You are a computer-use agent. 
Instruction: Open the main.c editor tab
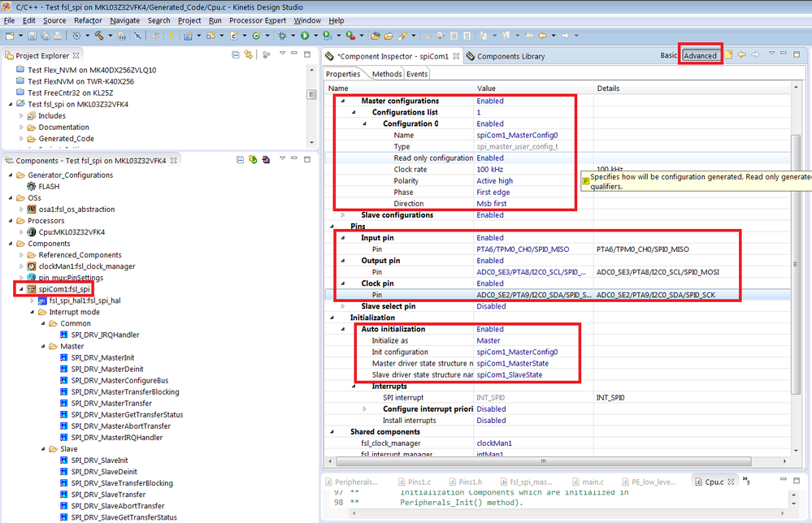(x=588, y=482)
